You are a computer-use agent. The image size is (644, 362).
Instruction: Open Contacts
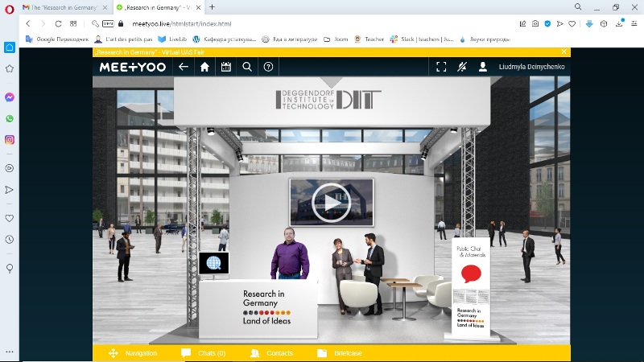(x=271, y=353)
